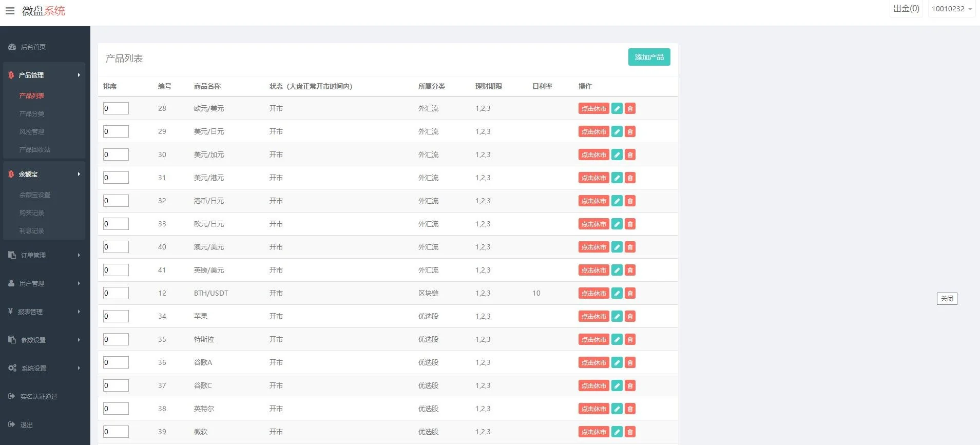
Task: Toggle 点击休市 for the 谷歌A product
Action: 593,362
